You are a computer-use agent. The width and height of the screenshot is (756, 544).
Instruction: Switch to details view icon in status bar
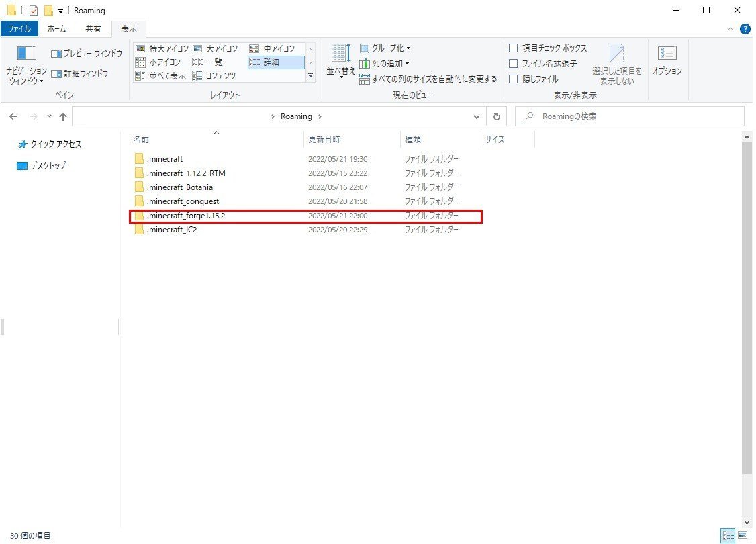point(728,535)
